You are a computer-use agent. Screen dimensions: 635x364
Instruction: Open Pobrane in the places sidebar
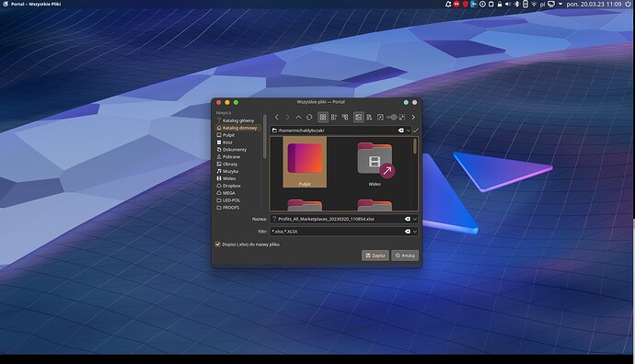pos(238,157)
